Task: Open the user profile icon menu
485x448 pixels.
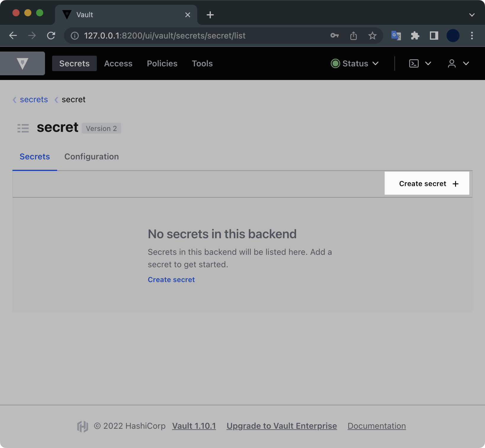Action: tap(452, 63)
